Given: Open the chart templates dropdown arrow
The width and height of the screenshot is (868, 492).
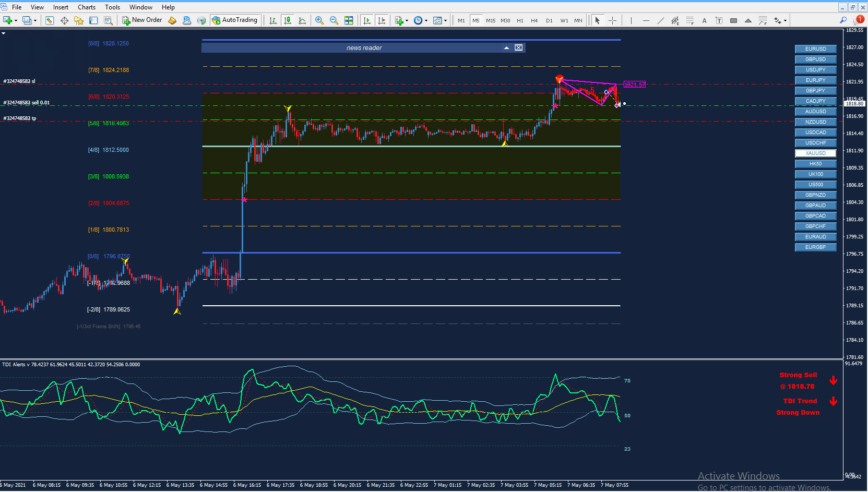Looking at the screenshot, I should 445,21.
